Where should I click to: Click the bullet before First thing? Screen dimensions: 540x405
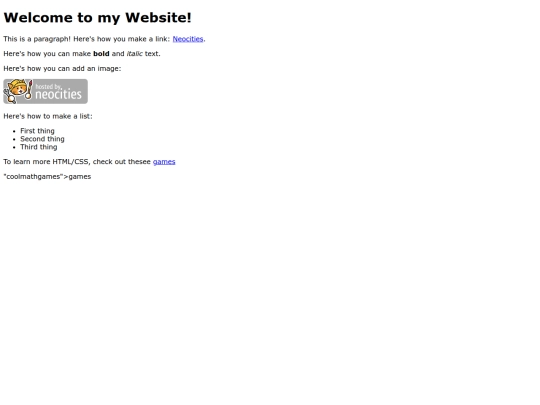point(14,131)
